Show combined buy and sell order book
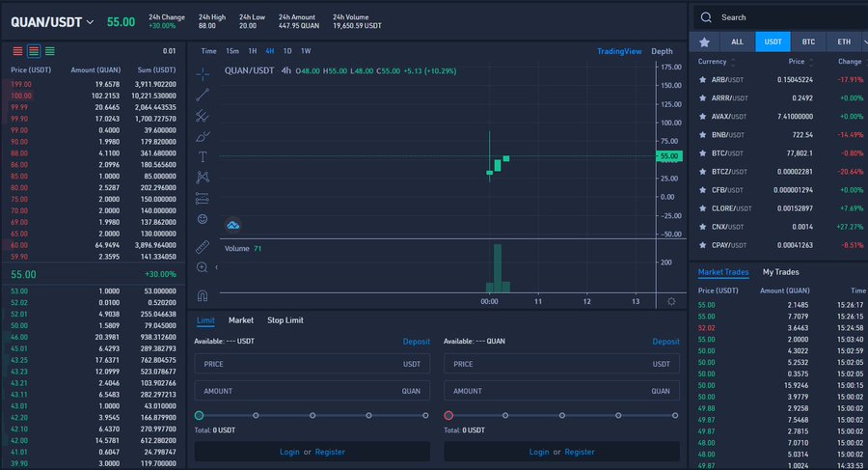The image size is (868, 470). click(34, 51)
